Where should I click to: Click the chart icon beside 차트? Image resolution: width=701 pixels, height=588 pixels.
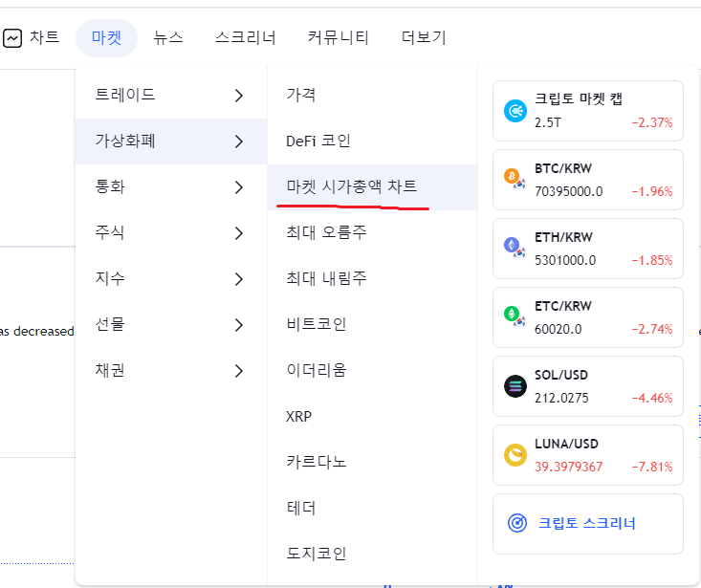tap(12, 38)
